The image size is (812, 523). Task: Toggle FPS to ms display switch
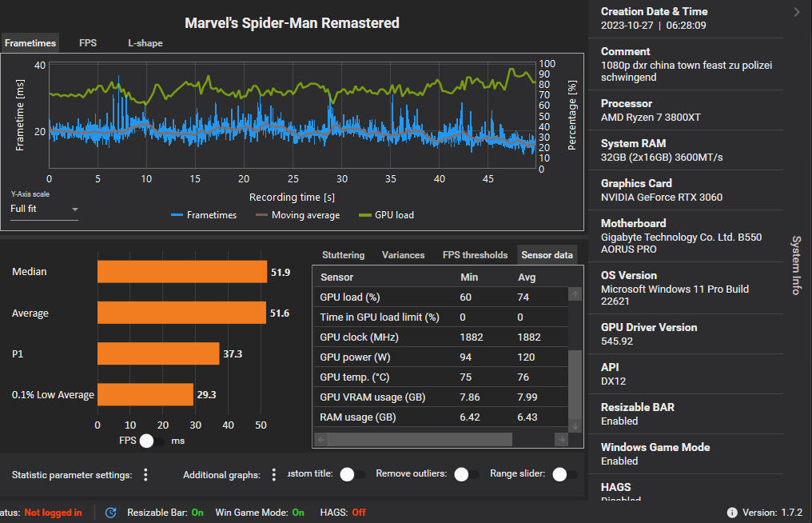[x=151, y=441]
